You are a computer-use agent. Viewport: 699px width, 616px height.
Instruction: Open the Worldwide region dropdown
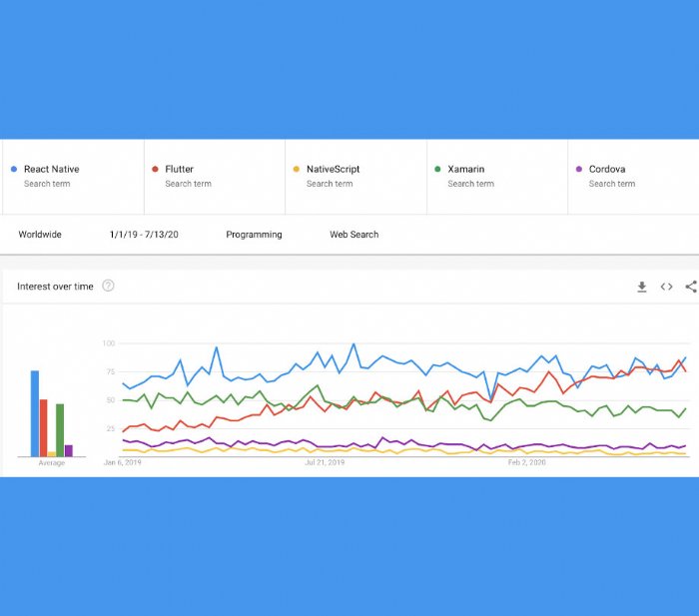pyautogui.click(x=40, y=235)
